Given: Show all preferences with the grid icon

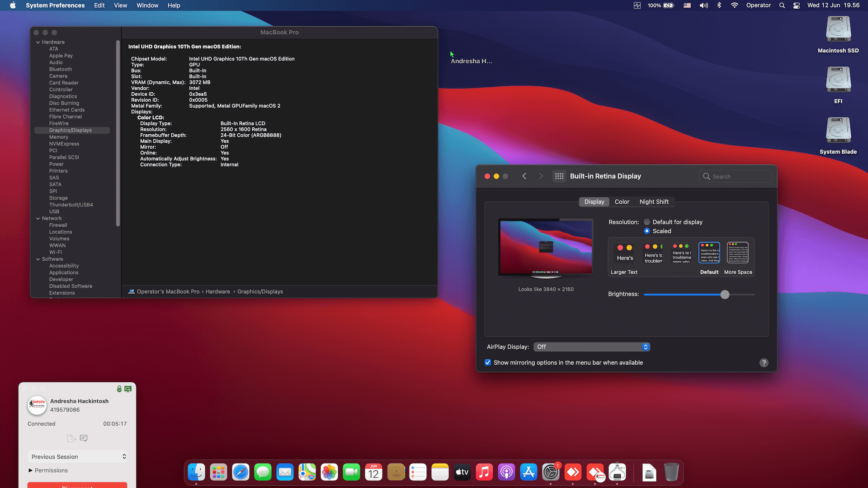Looking at the screenshot, I should click(559, 176).
